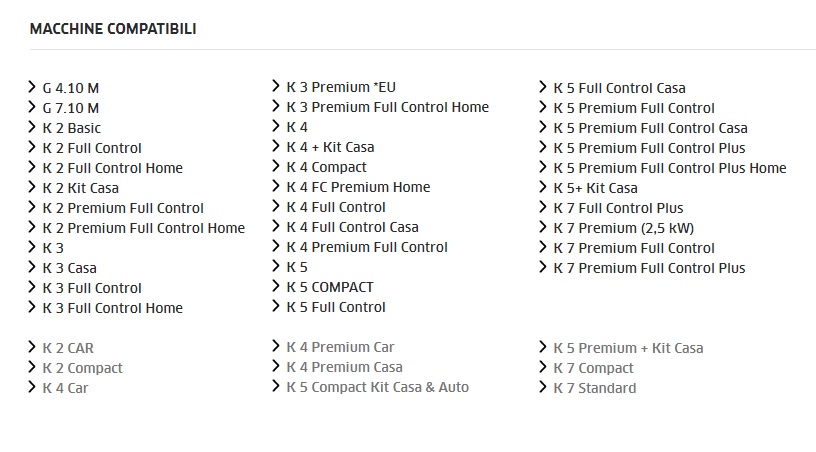Viewport: 816px width, 452px height.
Task: Select the K 5 COMPACT link
Action: pos(329,287)
